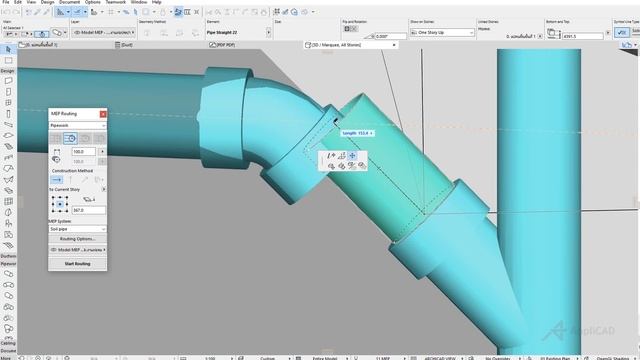This screenshot has height=360, width=640.
Task: Close the MEP Routing palette
Action: (103, 114)
